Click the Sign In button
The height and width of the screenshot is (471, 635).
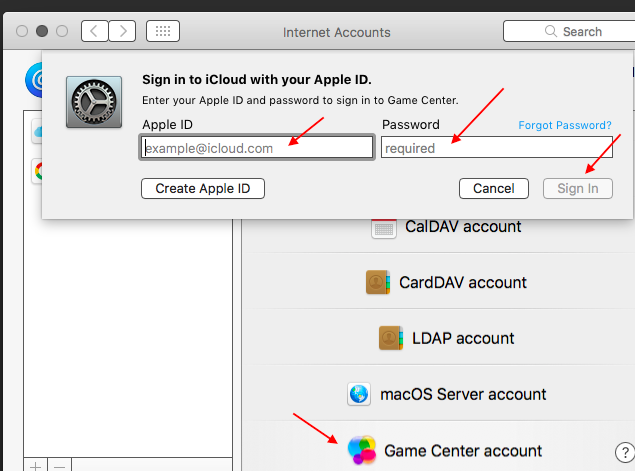[x=578, y=188]
